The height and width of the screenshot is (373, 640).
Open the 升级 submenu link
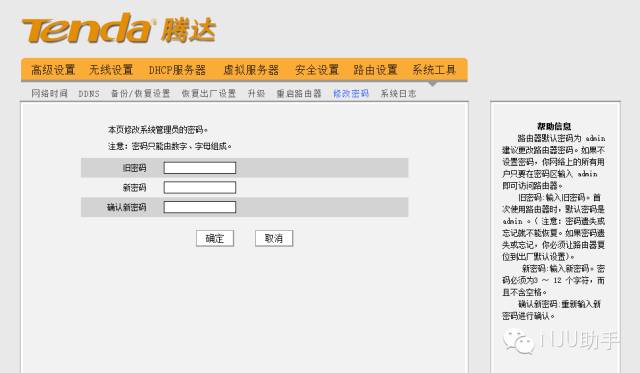[x=256, y=93]
